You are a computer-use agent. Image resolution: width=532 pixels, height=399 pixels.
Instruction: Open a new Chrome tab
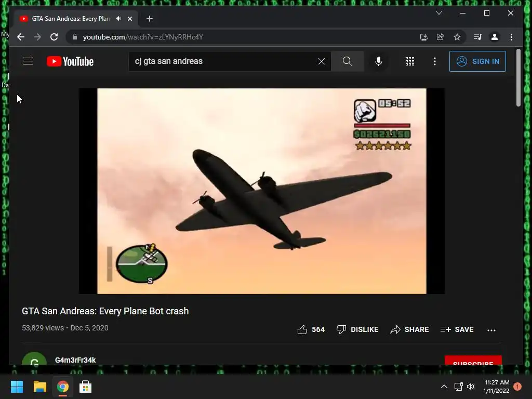(150, 19)
